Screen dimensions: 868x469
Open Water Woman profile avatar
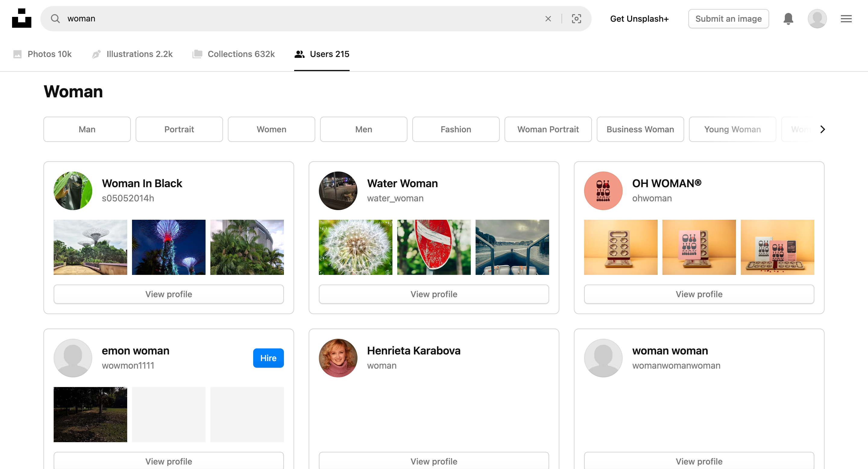click(338, 191)
